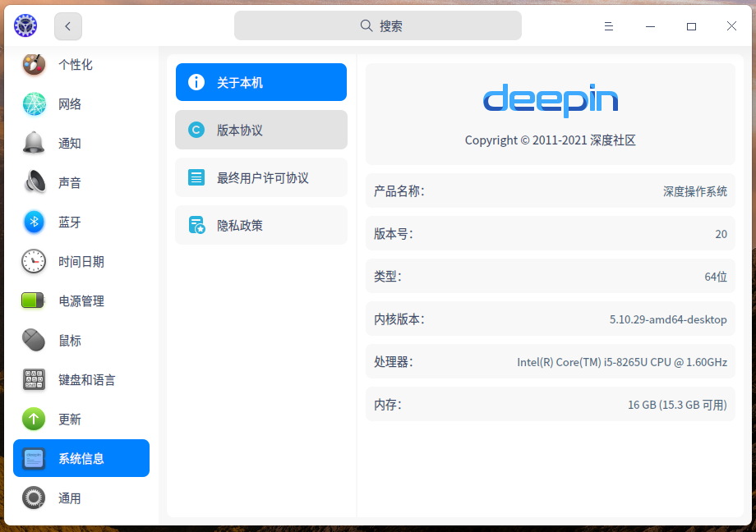Open 通用 settings label

70,498
